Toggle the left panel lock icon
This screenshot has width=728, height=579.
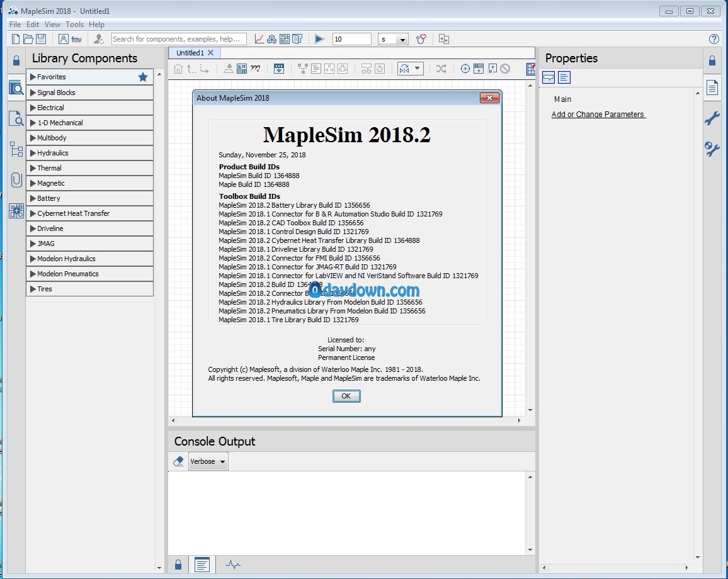click(16, 60)
